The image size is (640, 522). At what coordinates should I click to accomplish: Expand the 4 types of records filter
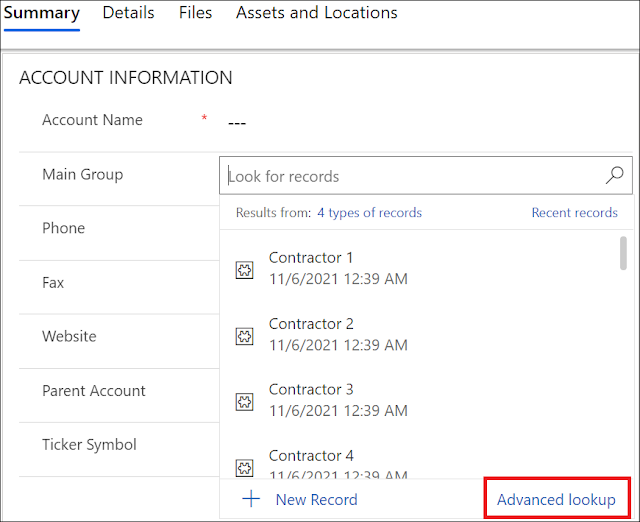click(x=369, y=213)
